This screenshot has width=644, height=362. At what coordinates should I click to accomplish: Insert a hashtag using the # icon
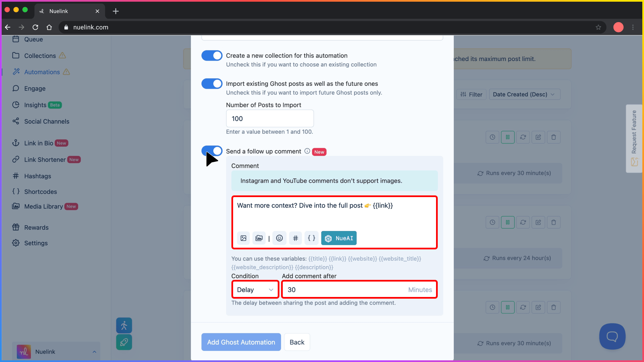click(x=296, y=238)
